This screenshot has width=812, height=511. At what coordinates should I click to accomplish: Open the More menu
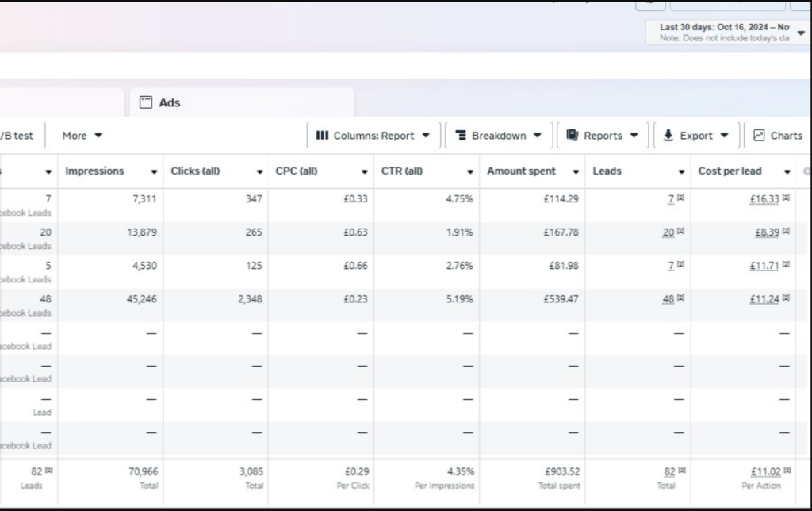(x=82, y=136)
